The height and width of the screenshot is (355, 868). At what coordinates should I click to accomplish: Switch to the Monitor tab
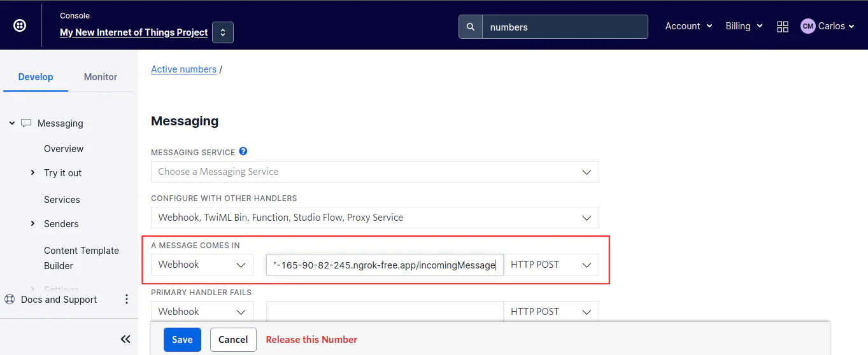point(101,77)
